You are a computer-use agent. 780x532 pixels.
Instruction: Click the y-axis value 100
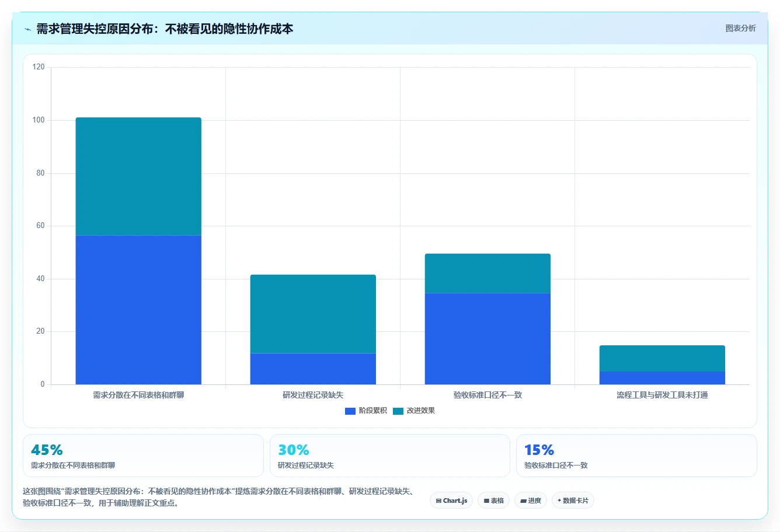click(39, 120)
